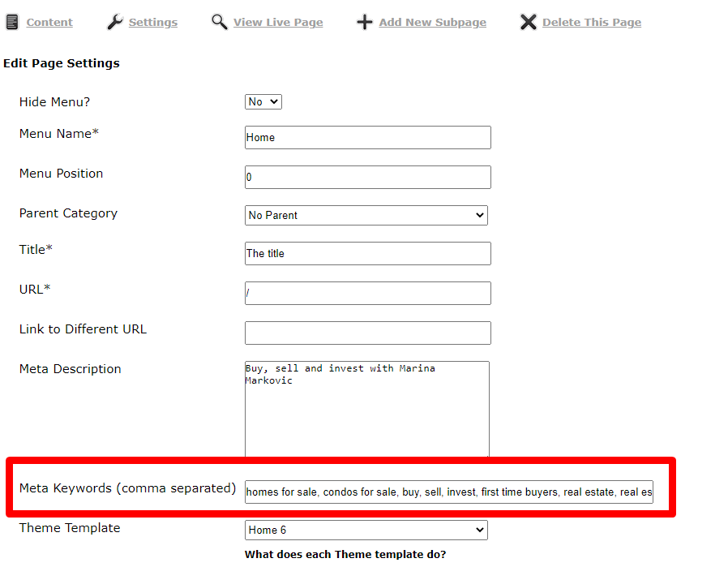Open View Live Page link
The width and height of the screenshot is (728, 567).
point(278,22)
